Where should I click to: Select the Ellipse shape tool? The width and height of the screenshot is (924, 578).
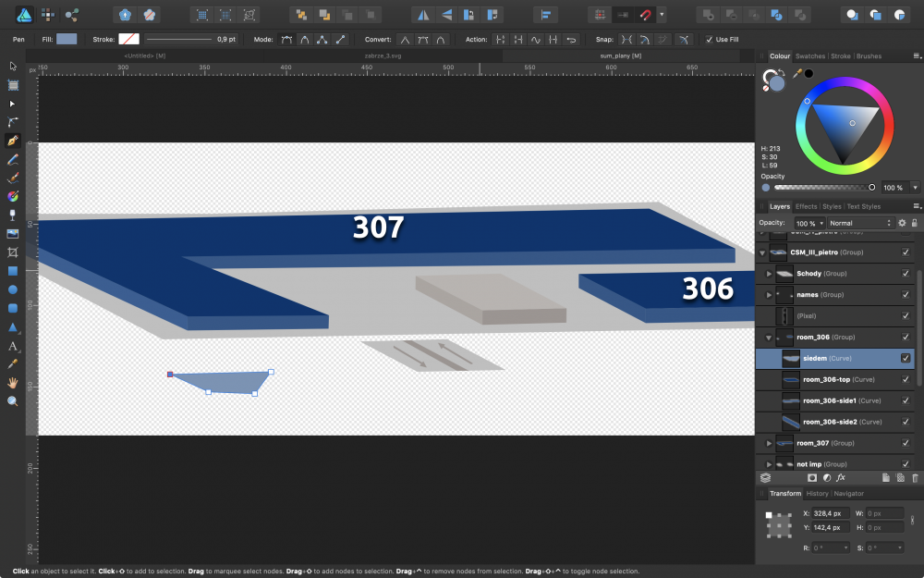(x=13, y=289)
